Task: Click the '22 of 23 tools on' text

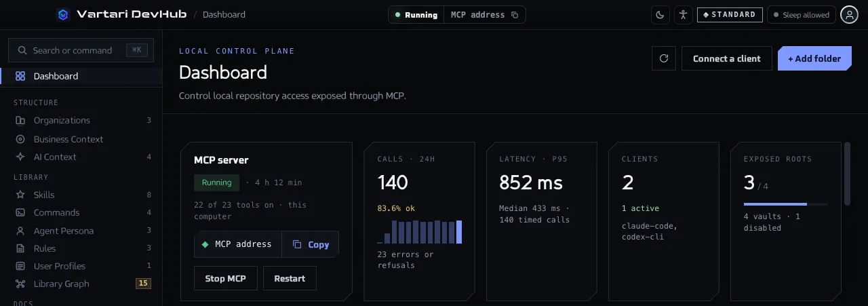Action: click(x=234, y=205)
